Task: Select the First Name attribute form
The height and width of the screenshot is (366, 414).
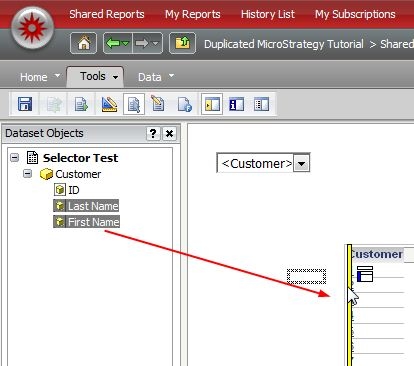Action: click(x=94, y=222)
